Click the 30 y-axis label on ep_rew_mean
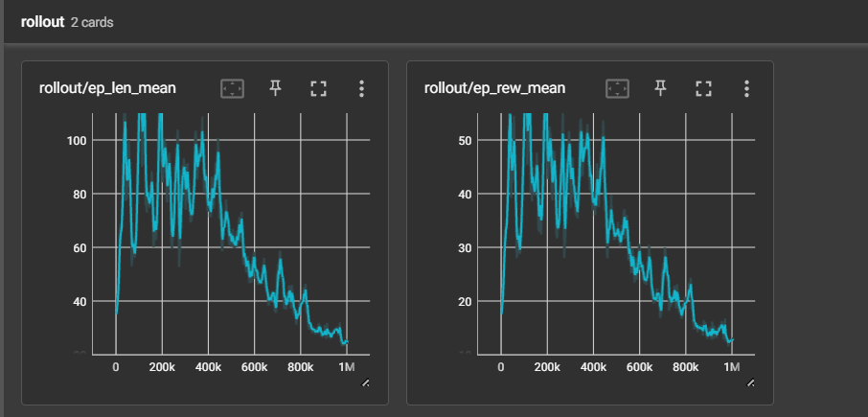This screenshot has height=417, width=868. (x=464, y=247)
